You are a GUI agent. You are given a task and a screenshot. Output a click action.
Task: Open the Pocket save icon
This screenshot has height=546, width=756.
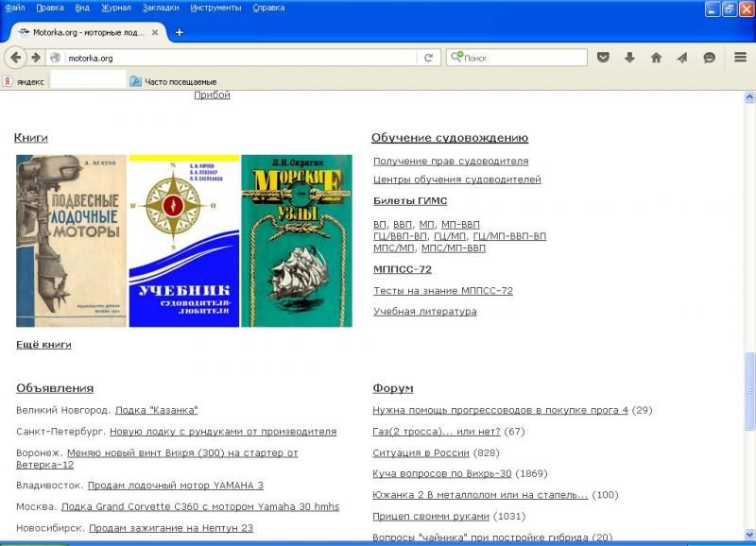click(x=603, y=58)
